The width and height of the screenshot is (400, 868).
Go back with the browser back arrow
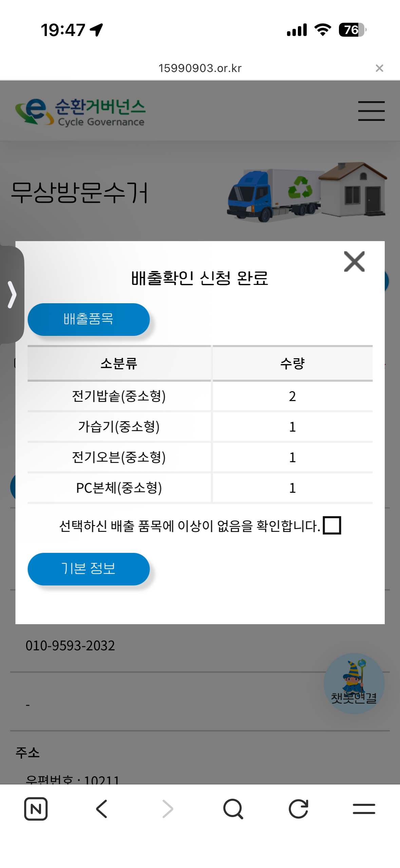click(101, 809)
